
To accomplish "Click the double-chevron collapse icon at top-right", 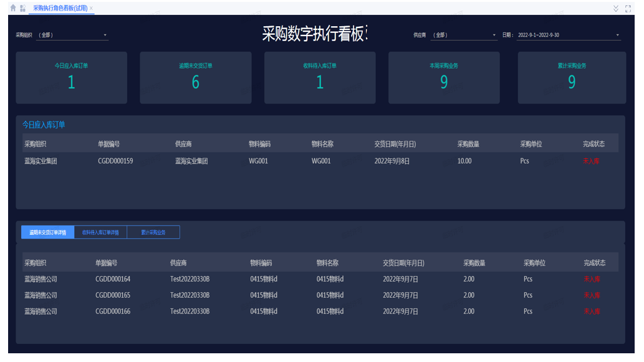I will (615, 7).
